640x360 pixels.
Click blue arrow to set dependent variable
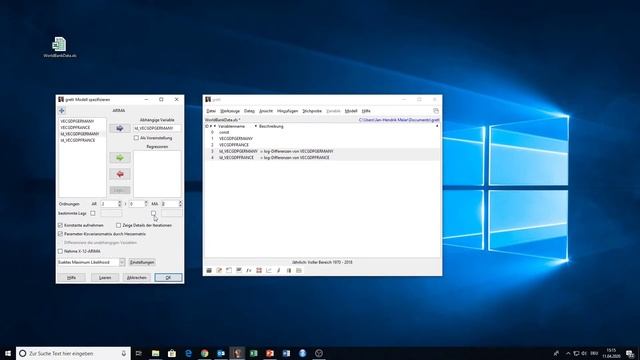[120, 128]
